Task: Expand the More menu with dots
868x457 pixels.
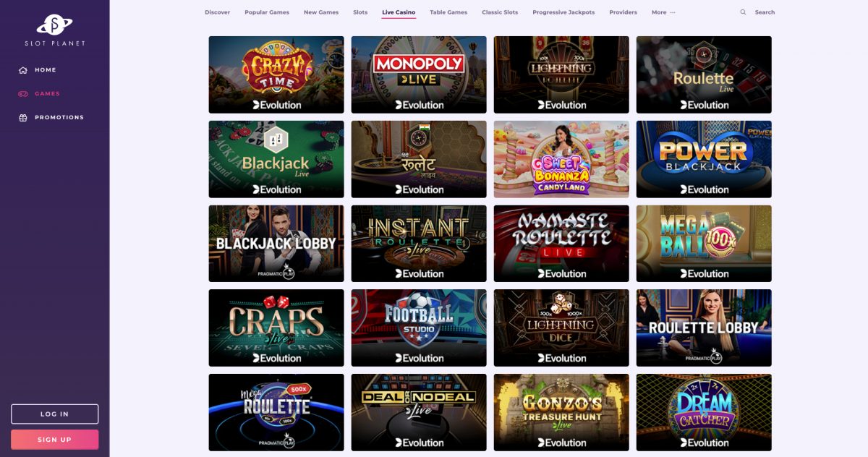Action: [x=663, y=12]
